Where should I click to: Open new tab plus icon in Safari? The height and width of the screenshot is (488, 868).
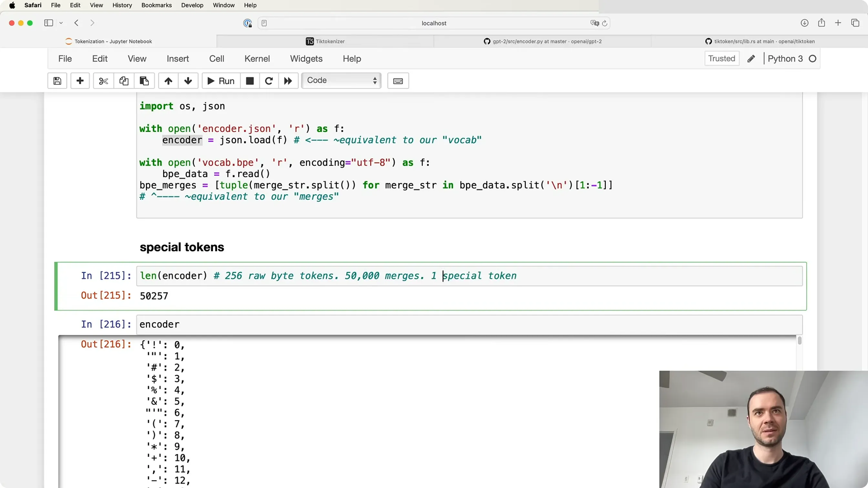tap(838, 23)
